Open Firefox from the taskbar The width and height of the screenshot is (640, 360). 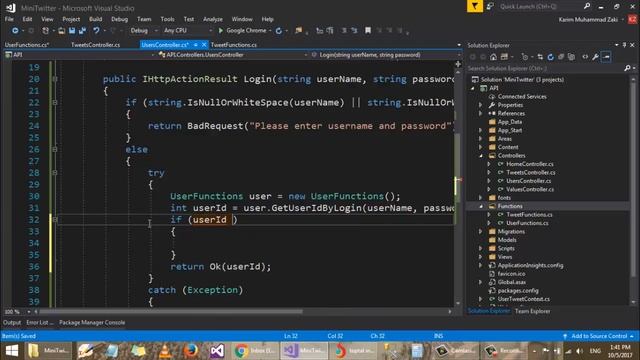(x=191, y=351)
